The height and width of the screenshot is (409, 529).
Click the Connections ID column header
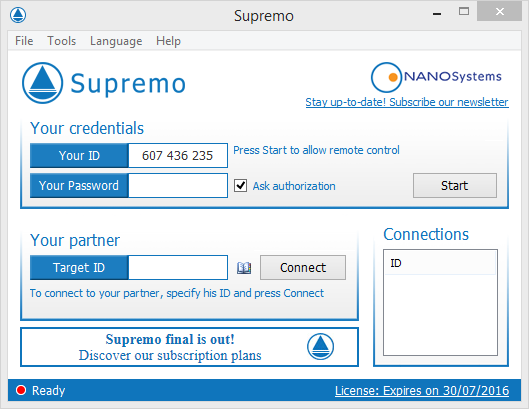[440, 263]
